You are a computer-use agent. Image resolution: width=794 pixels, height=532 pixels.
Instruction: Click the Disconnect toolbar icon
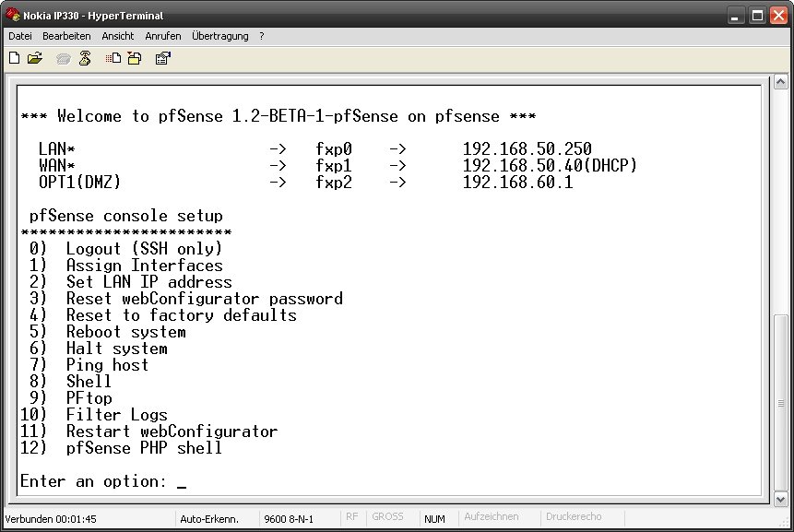point(85,58)
